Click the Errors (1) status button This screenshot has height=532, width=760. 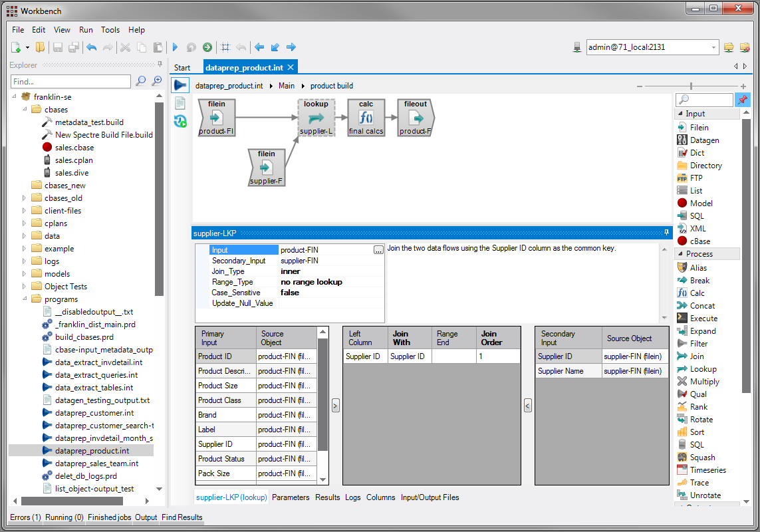click(25, 517)
